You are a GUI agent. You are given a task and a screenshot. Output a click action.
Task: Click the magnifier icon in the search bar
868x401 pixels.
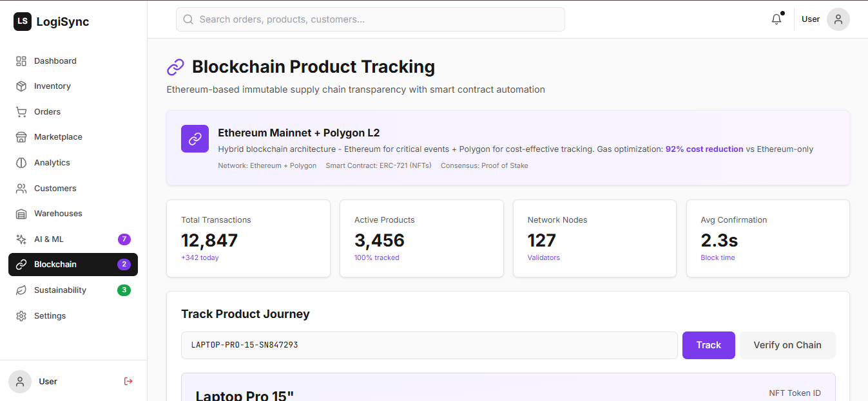[x=188, y=19]
